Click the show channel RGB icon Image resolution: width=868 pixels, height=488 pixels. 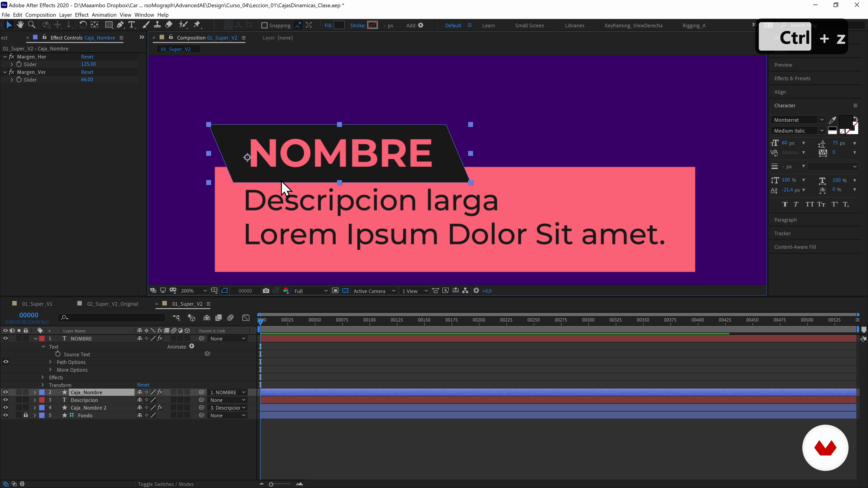tap(286, 291)
